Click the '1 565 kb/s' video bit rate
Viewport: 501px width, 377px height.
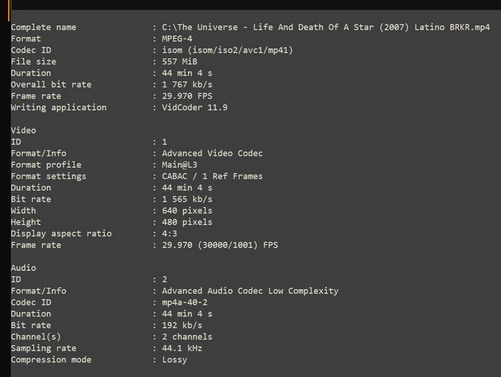187,199
